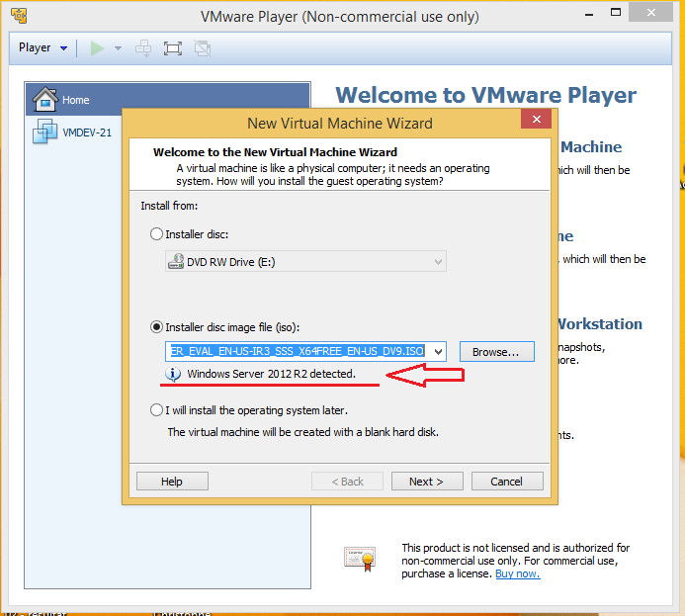Click the Browse... button
685x616 pixels.
(x=497, y=352)
